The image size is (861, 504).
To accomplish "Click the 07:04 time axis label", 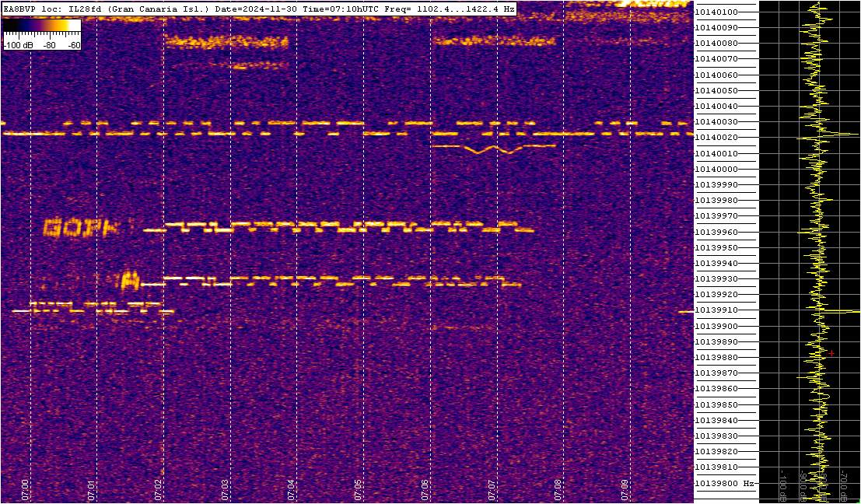I will coord(289,488).
